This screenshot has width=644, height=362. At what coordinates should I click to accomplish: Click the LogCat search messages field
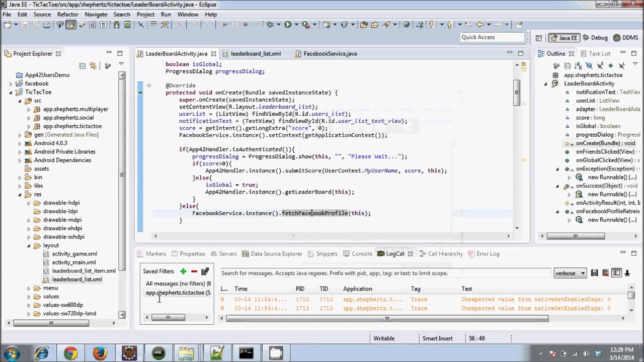pyautogui.click(x=385, y=273)
